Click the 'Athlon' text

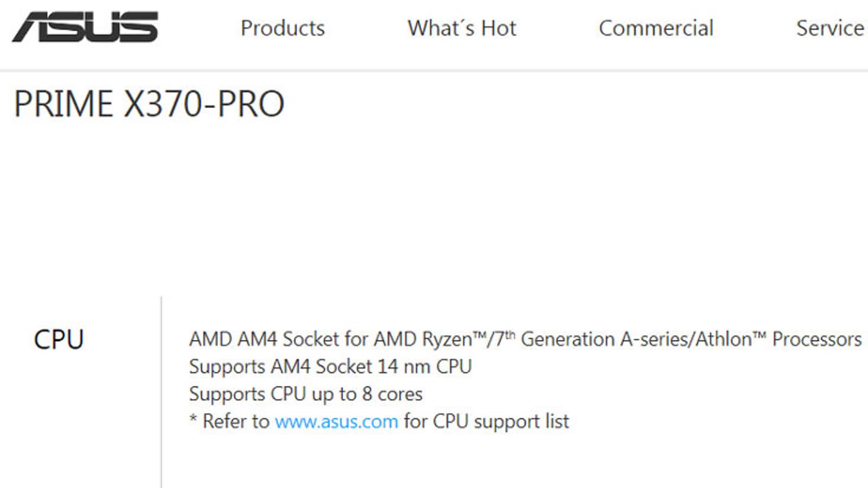[x=724, y=339]
